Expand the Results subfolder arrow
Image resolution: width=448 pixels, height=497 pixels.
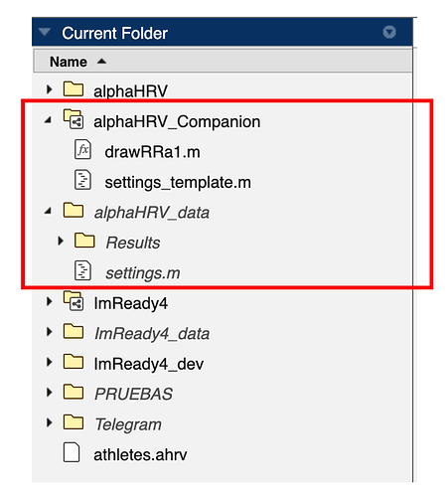(x=61, y=241)
